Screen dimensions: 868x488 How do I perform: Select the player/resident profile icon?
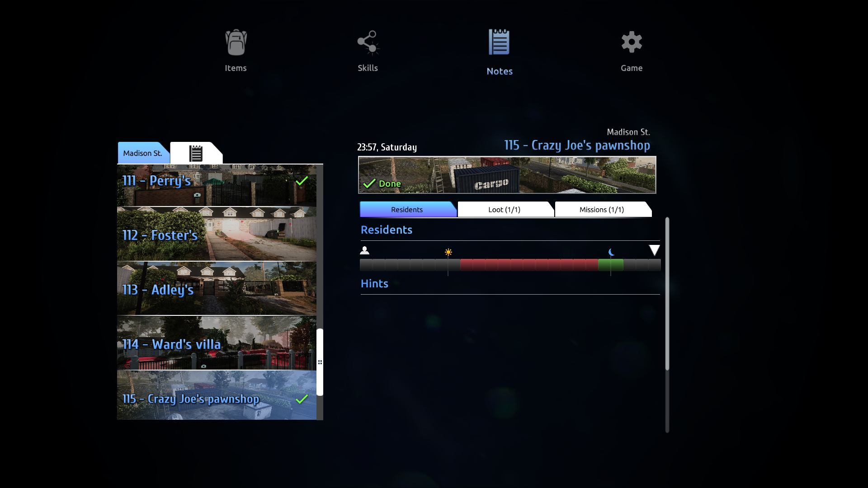coord(365,250)
